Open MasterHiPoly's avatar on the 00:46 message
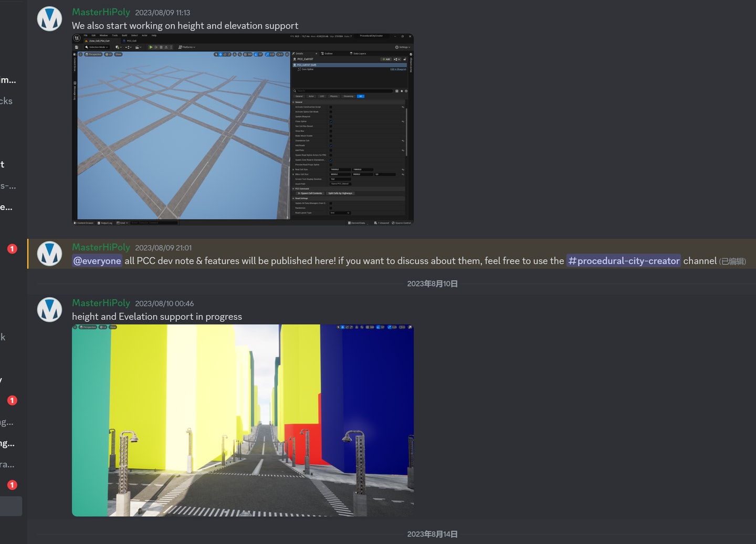Image resolution: width=756 pixels, height=544 pixels. coord(50,310)
